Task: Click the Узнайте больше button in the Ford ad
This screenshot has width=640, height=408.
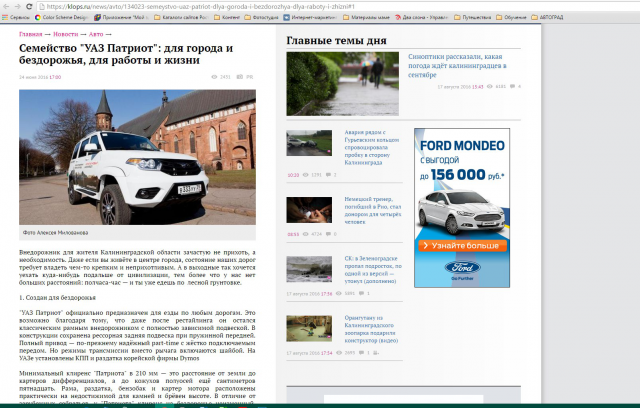Action: (x=462, y=246)
